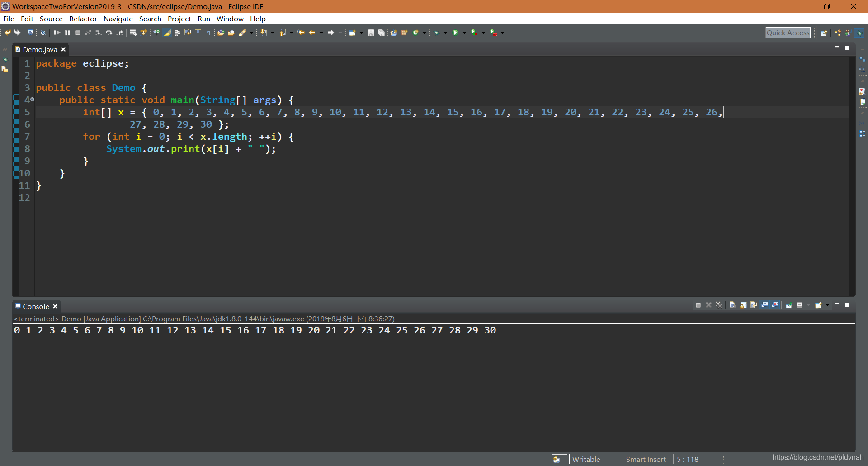The width and height of the screenshot is (868, 466).
Task: Select the Console view tab
Action: coord(36,306)
